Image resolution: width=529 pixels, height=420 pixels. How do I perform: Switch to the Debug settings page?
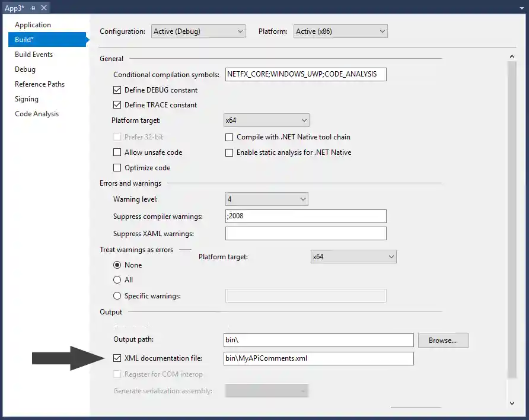click(25, 69)
